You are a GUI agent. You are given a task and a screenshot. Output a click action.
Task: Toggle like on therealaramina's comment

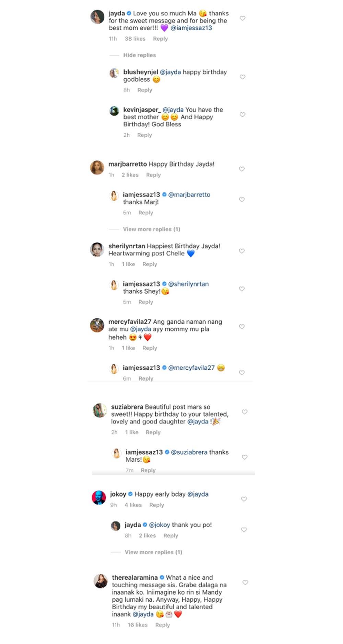point(245,583)
